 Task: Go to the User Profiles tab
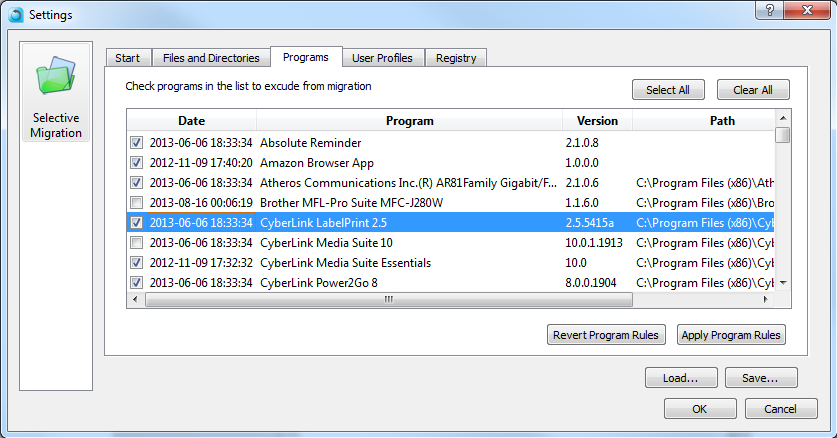[383, 58]
